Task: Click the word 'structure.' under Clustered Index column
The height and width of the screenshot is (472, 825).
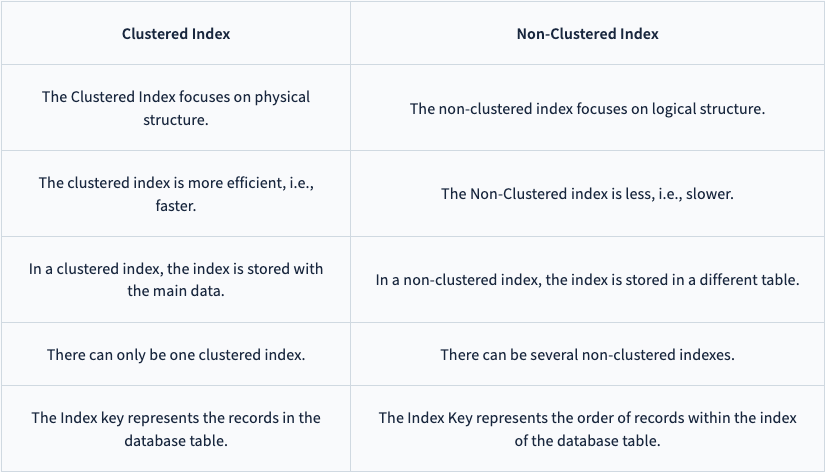Action: coord(176,119)
